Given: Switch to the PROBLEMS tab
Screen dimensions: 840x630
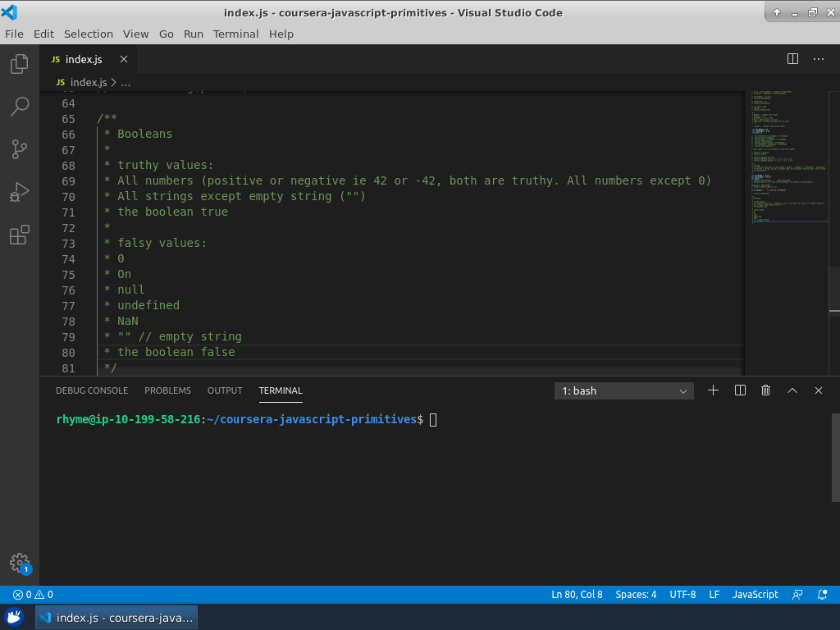Looking at the screenshot, I should (167, 390).
